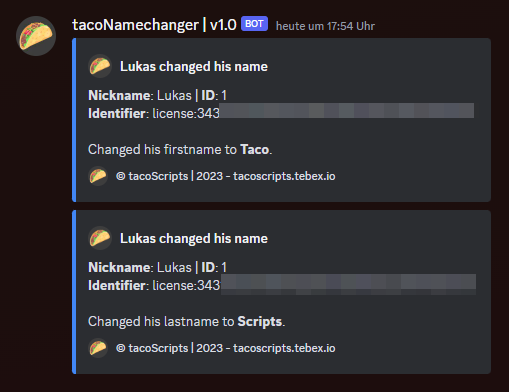Image resolution: width=509 pixels, height=392 pixels.
Task: Click the taco author icon in the lastname embed
Action: click(100, 238)
